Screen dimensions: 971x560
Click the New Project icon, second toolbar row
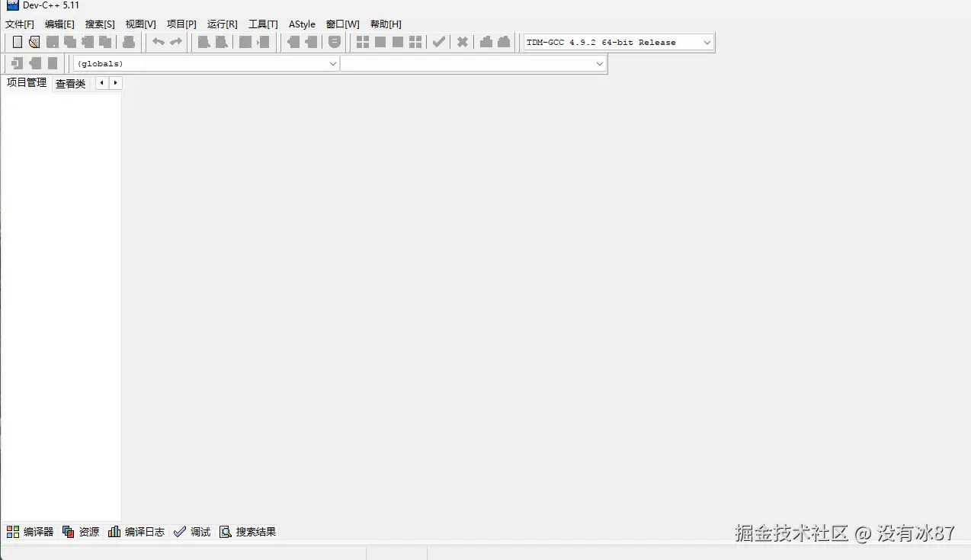18,63
